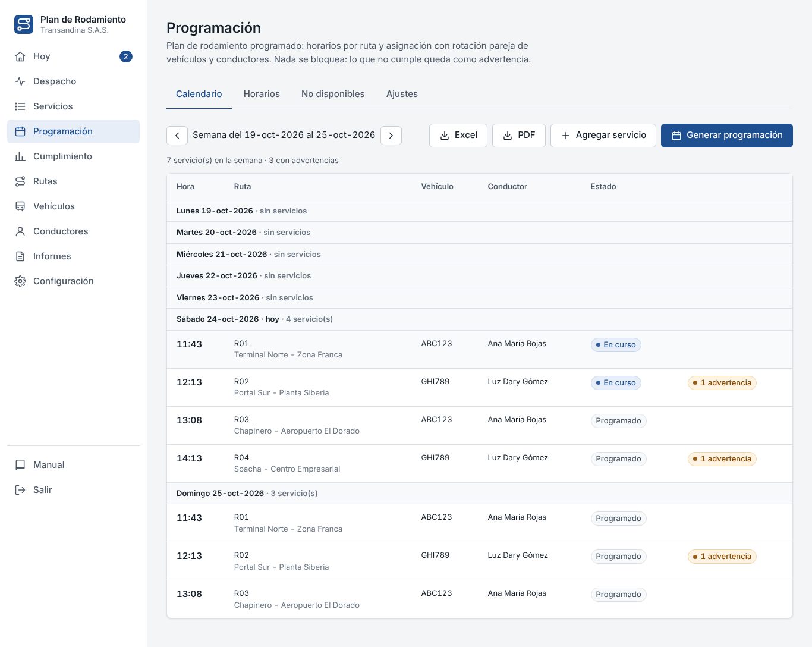Click the download icon in the Excel button
Image resolution: width=812 pixels, height=647 pixels.
445,136
